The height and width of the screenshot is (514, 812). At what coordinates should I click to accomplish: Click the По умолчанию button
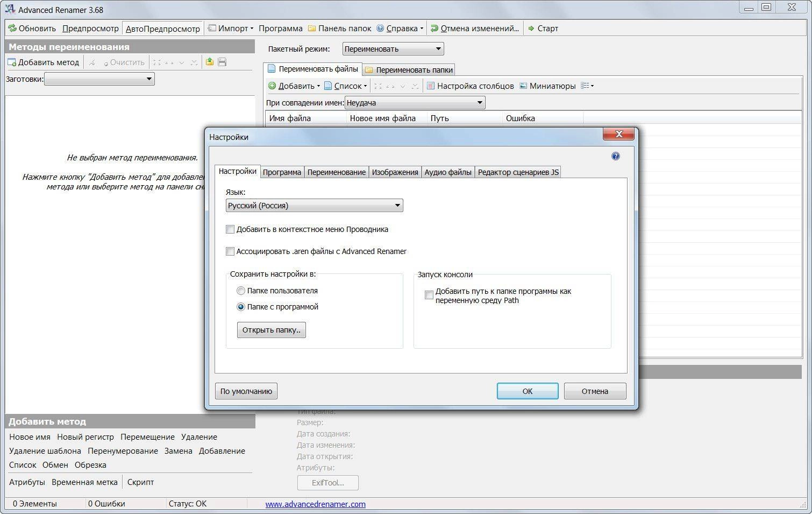click(x=246, y=391)
